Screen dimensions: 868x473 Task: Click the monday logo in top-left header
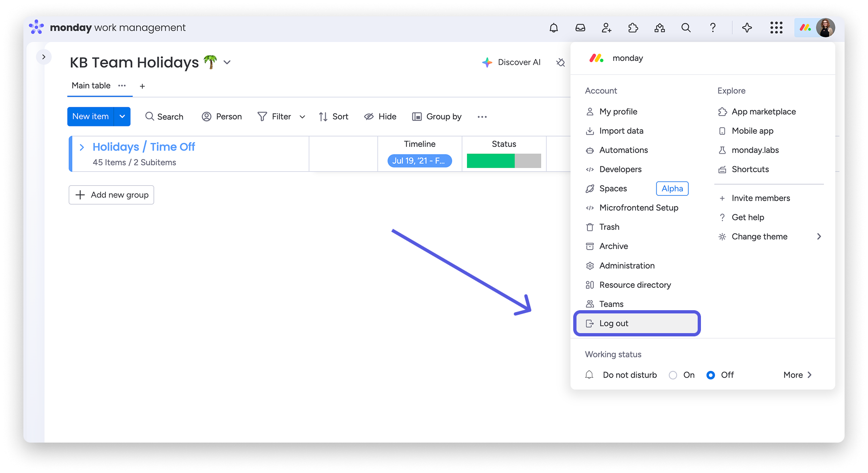(36, 27)
